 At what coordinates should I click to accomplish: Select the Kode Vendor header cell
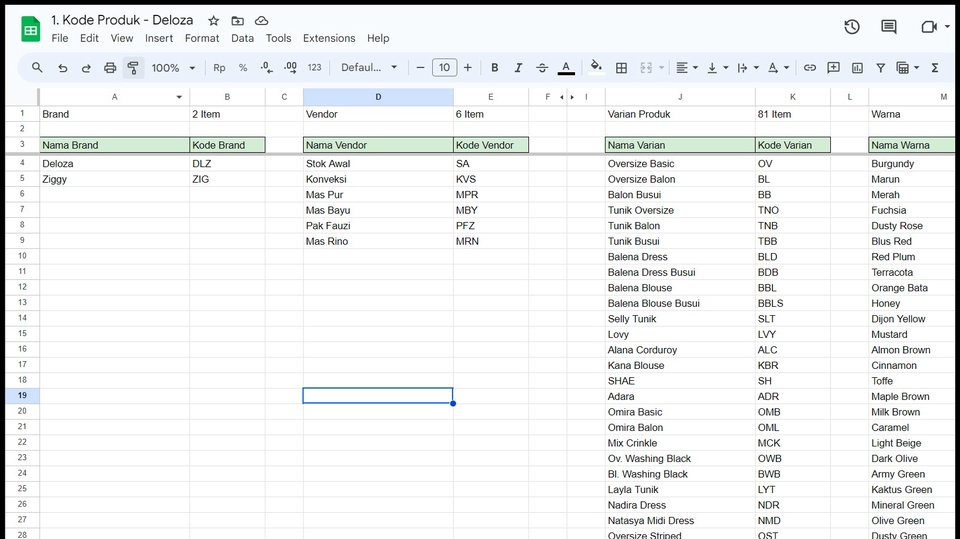(x=491, y=145)
